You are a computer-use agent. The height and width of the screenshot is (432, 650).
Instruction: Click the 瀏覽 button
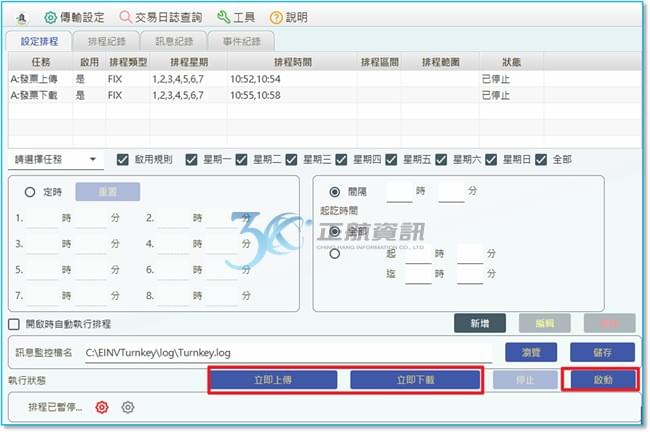531,352
